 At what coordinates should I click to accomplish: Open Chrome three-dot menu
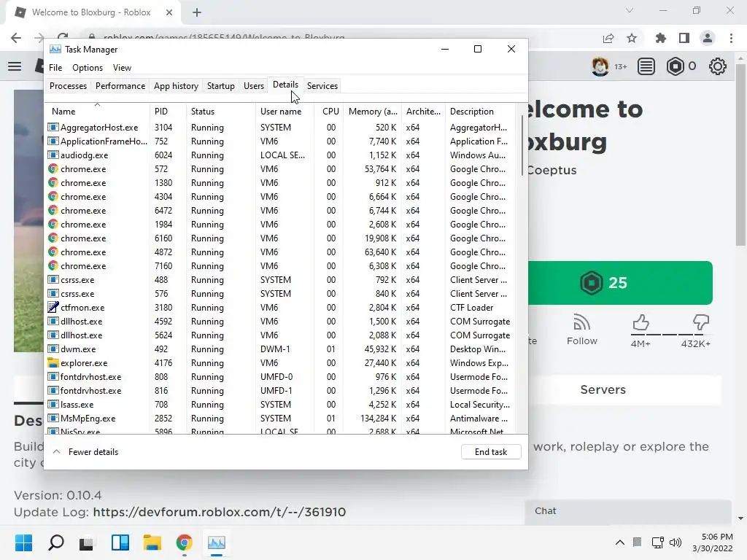(x=731, y=38)
